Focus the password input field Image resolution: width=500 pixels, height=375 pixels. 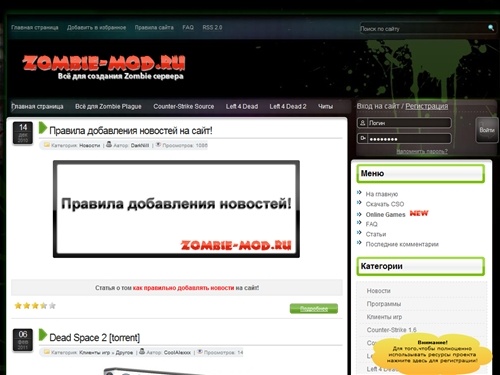409,139
